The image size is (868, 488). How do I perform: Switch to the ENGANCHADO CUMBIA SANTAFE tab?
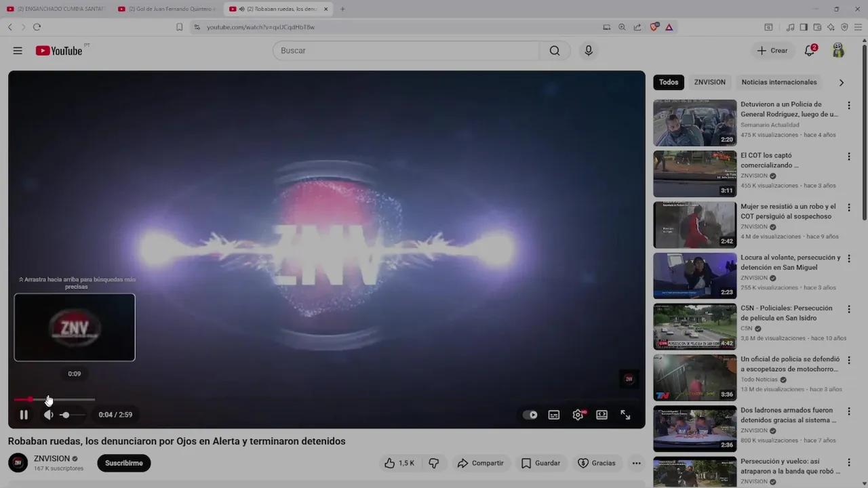pos(56,9)
